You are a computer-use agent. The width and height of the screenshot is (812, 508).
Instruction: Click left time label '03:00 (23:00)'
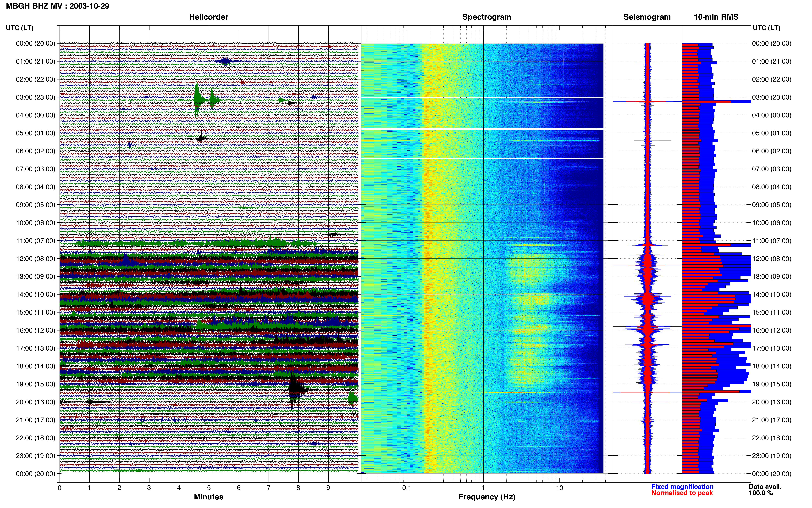36,97
